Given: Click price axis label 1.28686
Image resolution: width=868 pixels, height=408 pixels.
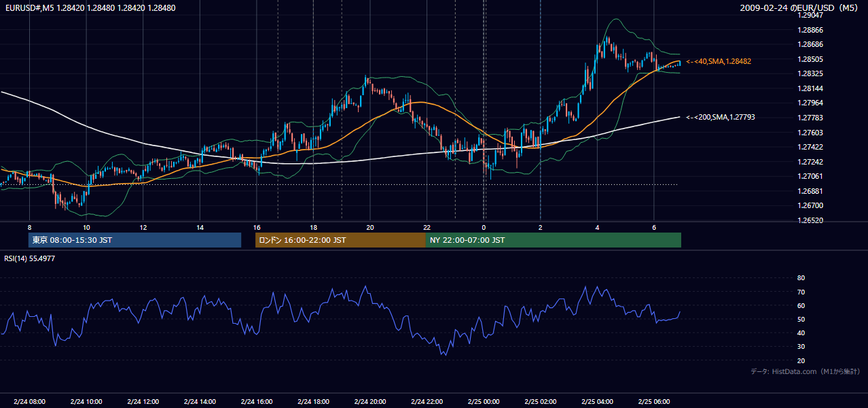Looking at the screenshot, I should (810, 44).
